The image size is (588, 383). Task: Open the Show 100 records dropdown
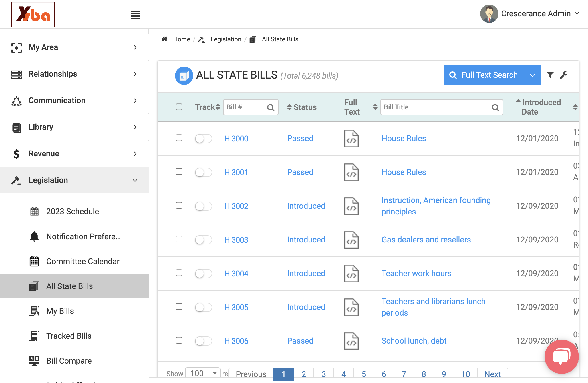point(203,373)
